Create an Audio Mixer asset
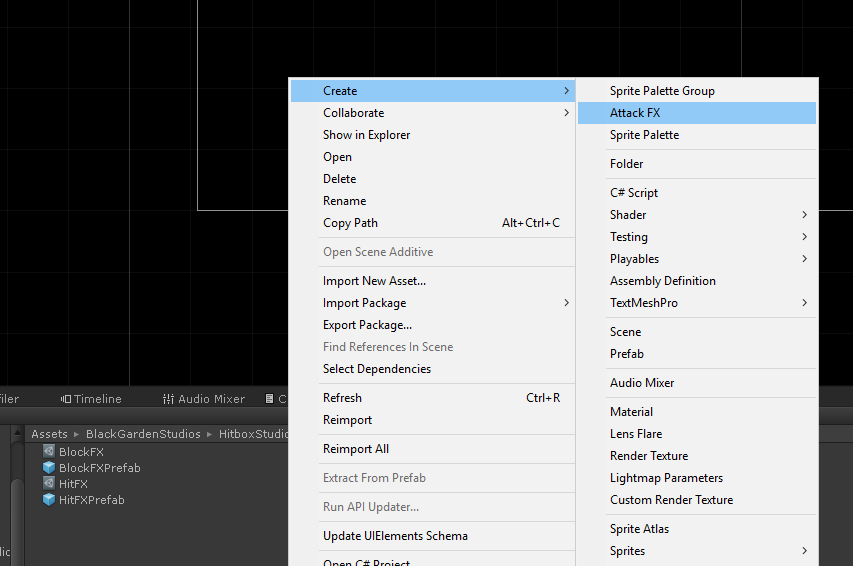Screen dimensions: 853x566 coord(697,383)
